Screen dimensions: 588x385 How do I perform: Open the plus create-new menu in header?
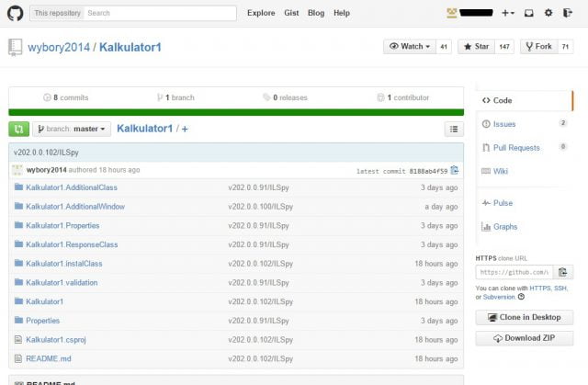(508, 13)
